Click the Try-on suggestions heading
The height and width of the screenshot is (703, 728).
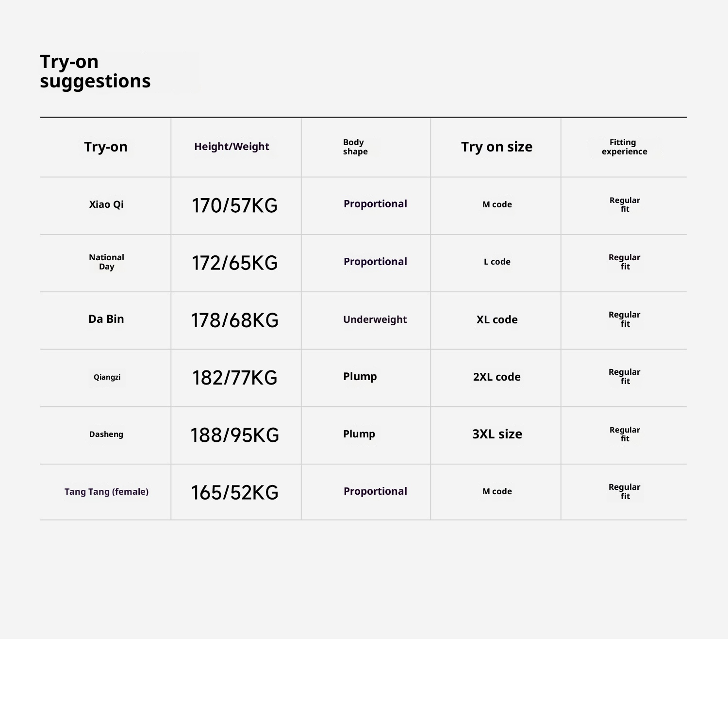pos(95,71)
